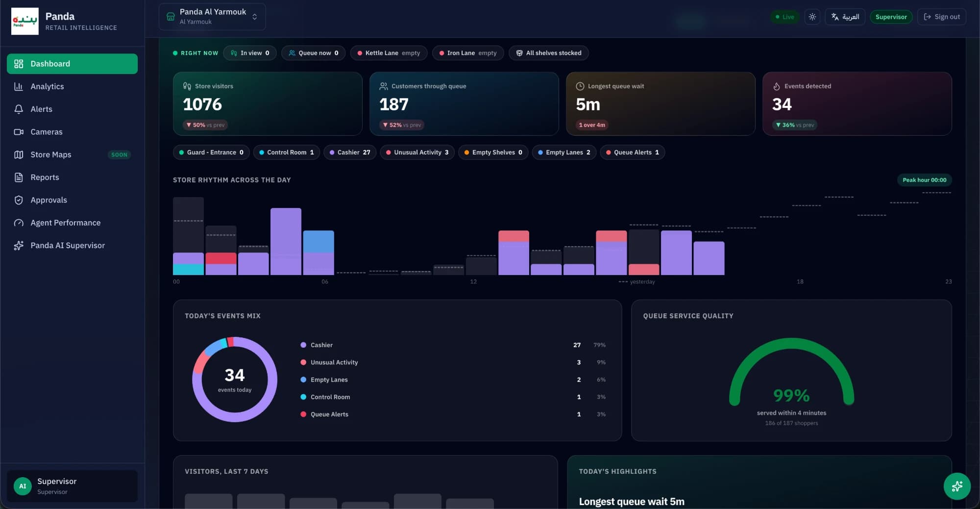Open the Alerts section
This screenshot has width=980, height=509.
[72, 109]
